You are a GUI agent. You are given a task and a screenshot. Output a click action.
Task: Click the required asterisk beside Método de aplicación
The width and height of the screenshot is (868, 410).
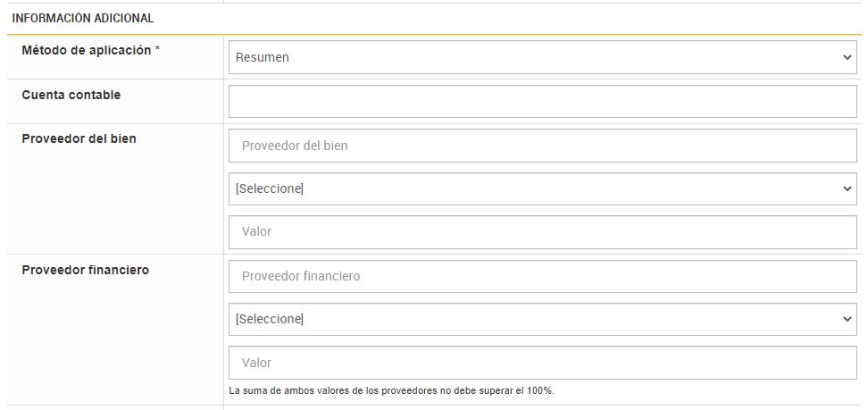point(157,51)
